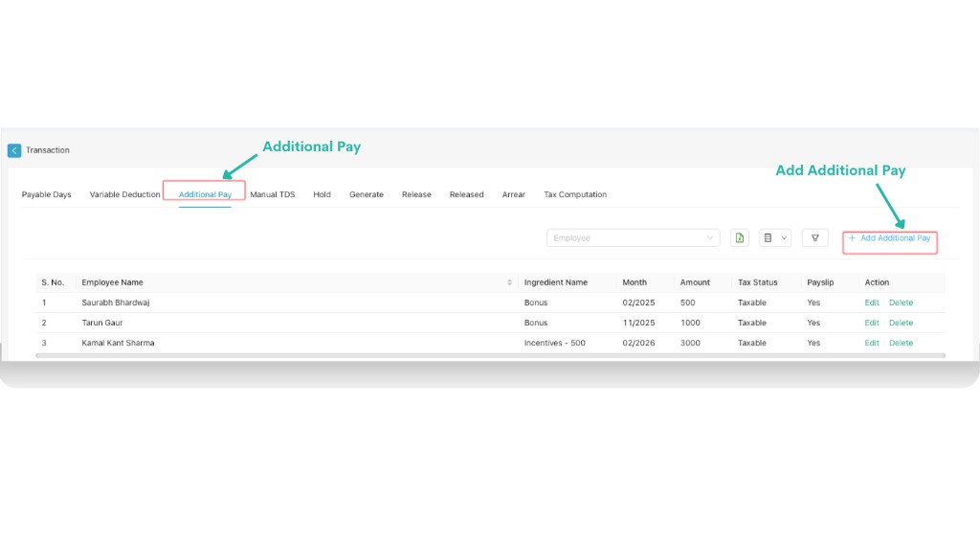The image size is (980, 560).
Task: Expand the column view options dropdown
Action: coord(774,238)
